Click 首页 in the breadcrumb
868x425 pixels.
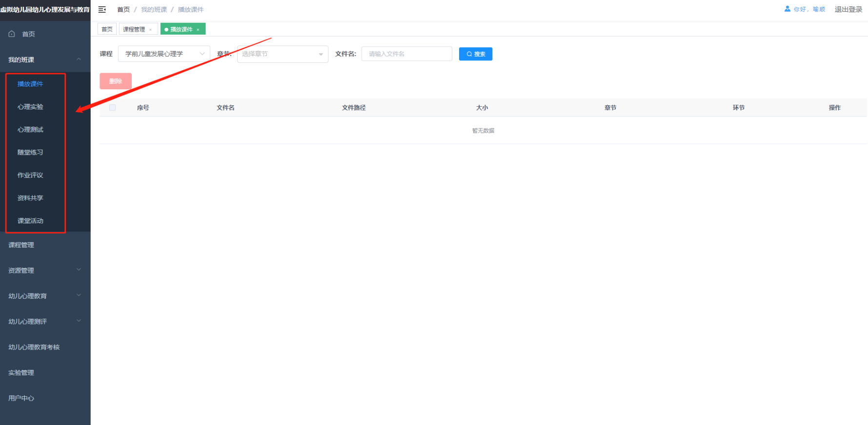[x=123, y=10]
